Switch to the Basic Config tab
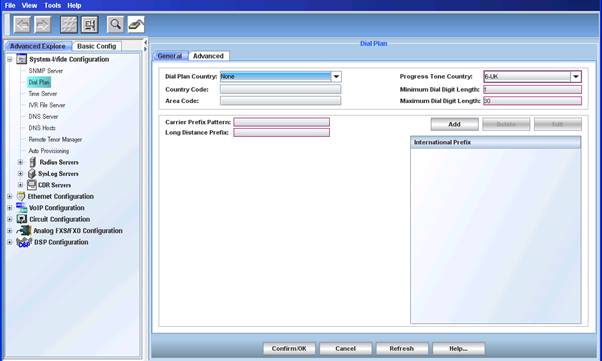This screenshot has height=361, width=602. coord(97,46)
